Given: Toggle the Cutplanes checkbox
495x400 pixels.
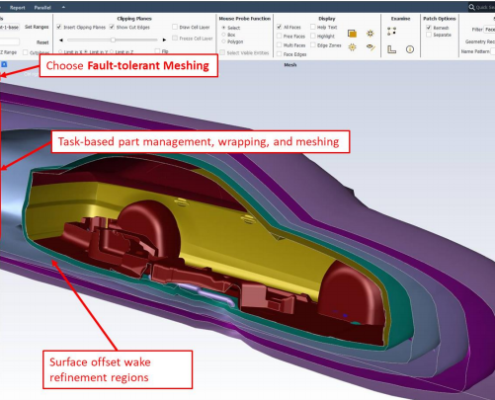Looking at the screenshot, I should tap(25, 52).
